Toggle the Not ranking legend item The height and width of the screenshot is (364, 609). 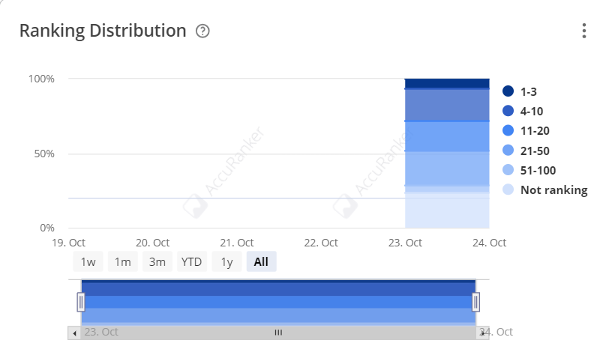point(545,189)
